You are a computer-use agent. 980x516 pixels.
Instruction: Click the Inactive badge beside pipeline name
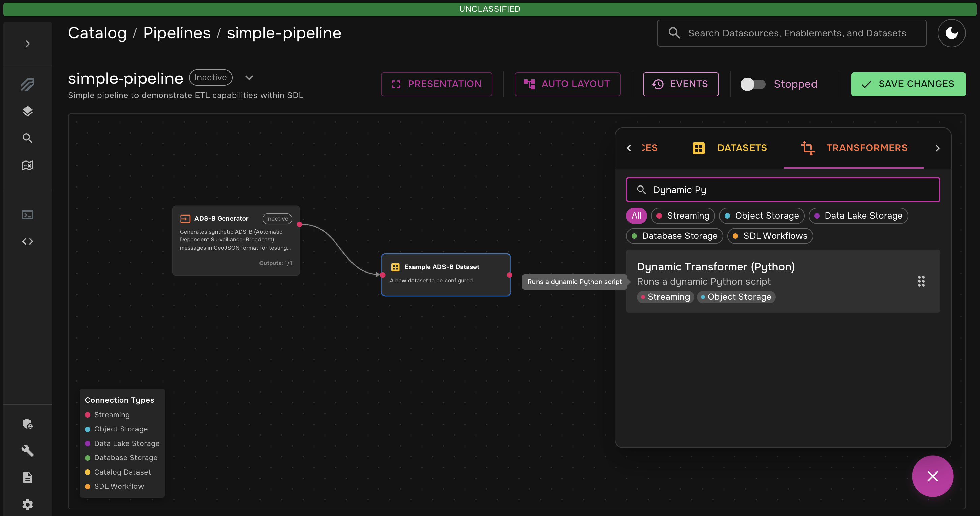click(210, 78)
